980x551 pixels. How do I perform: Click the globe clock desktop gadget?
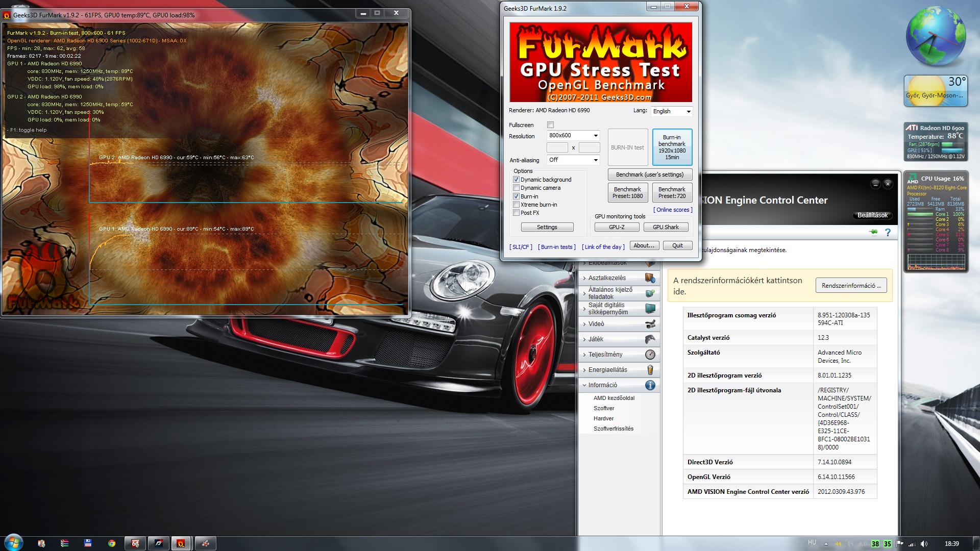coord(936,37)
